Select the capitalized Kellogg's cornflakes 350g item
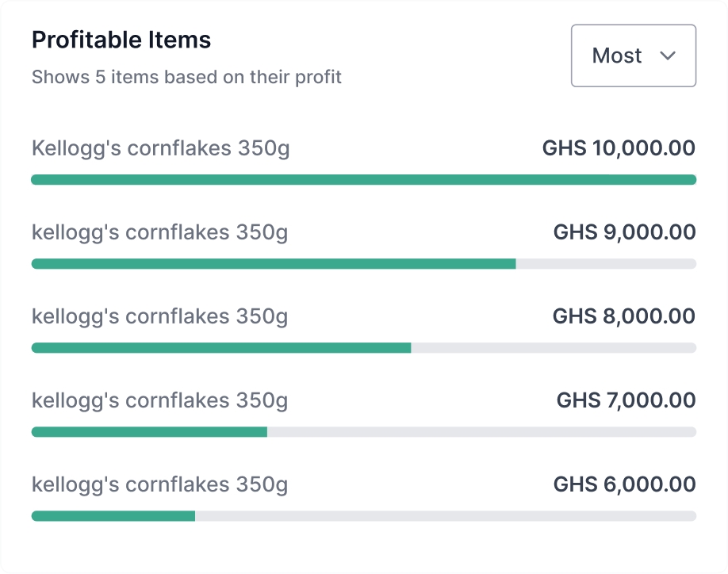 pyautogui.click(x=160, y=148)
